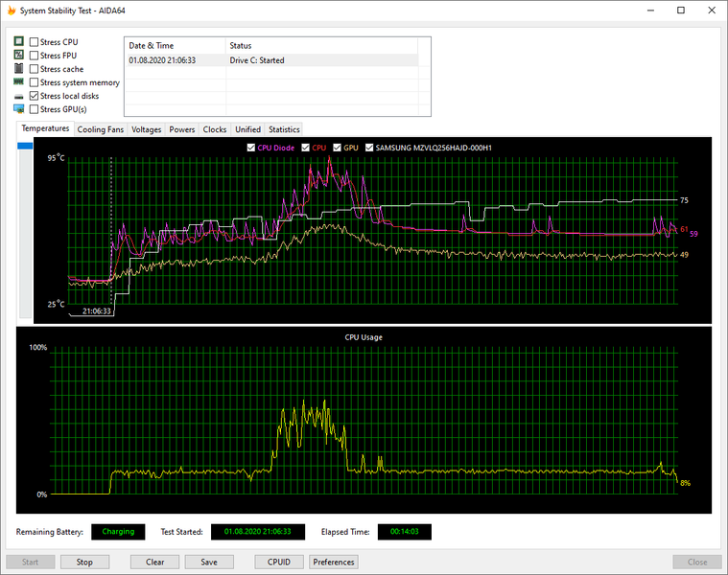The height and width of the screenshot is (575, 728).
Task: Switch to the Cooling Fans tab
Action: pyautogui.click(x=101, y=129)
